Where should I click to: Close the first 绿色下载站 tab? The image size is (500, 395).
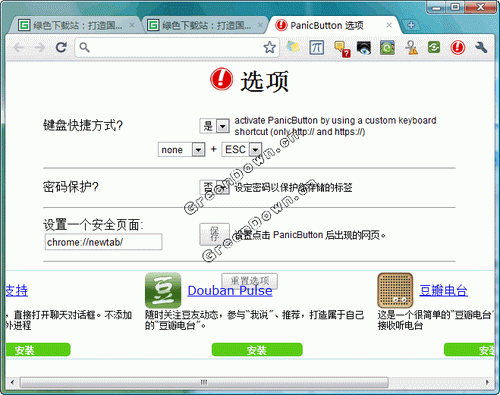pos(132,25)
